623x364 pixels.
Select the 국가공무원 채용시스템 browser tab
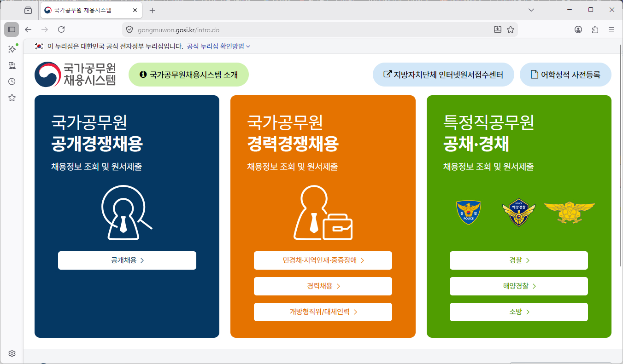pos(91,10)
